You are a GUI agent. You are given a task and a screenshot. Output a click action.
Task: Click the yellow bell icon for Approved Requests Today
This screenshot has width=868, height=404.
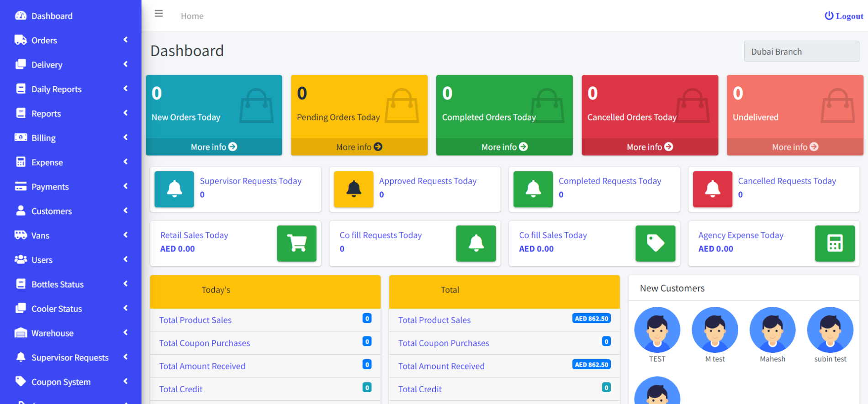tap(354, 189)
